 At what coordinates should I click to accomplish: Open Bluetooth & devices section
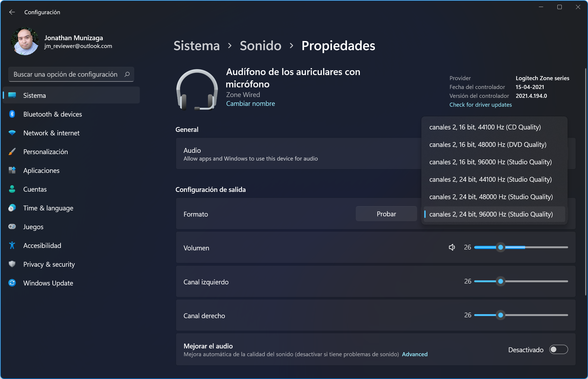[52, 114]
